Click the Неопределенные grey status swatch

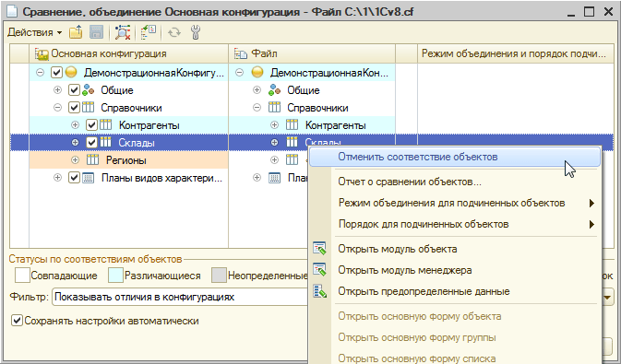(219, 276)
